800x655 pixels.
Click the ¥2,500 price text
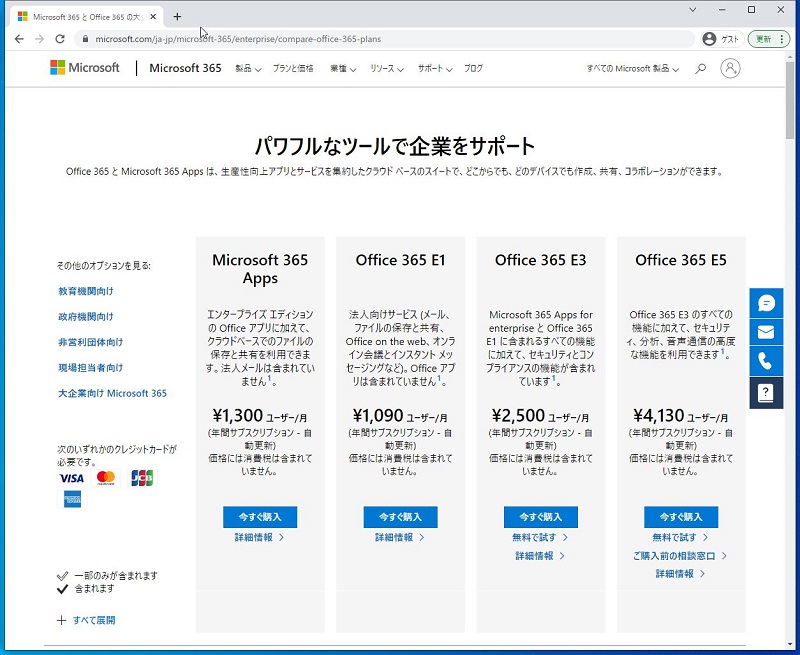pyautogui.click(x=518, y=415)
